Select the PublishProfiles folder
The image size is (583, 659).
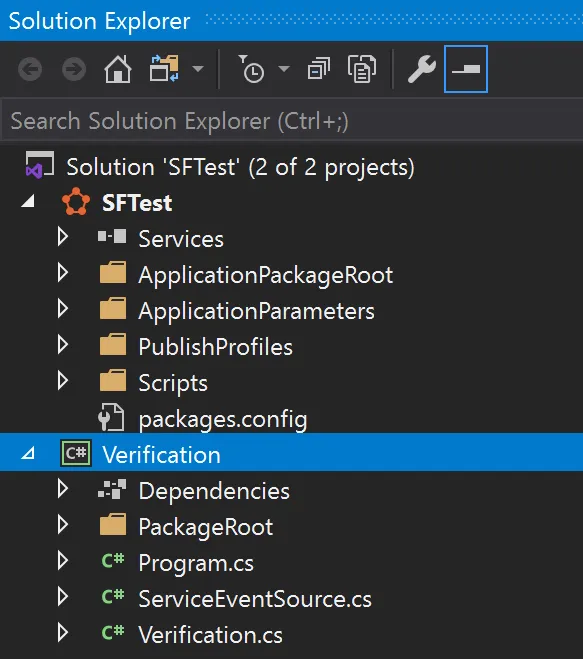coord(215,347)
